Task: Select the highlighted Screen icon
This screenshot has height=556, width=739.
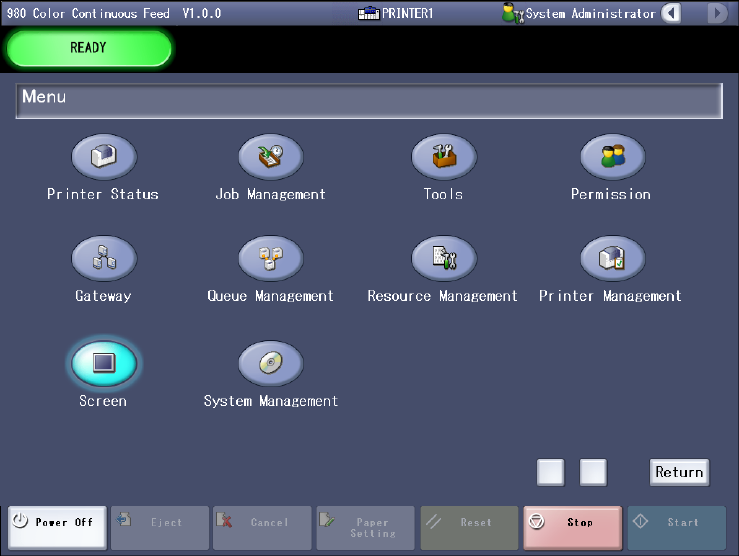Action: click(104, 363)
